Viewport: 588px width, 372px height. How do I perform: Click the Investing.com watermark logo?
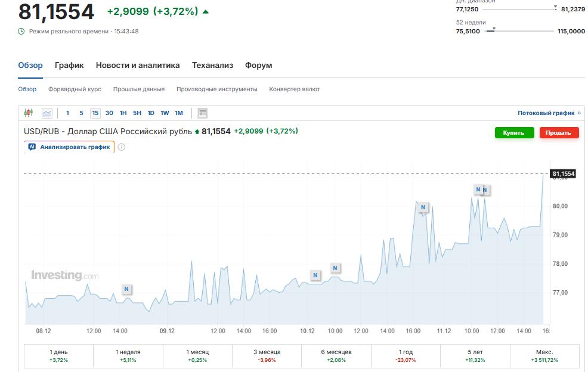pos(65,275)
